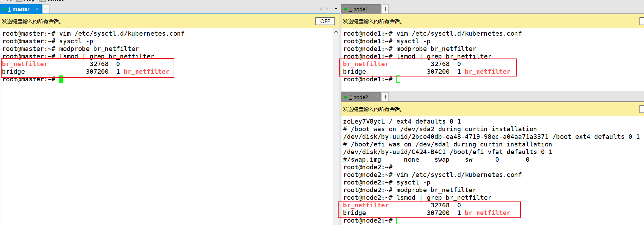Show the next tabs with the right arrow
The height and width of the screenshot is (225, 644).
327,9
